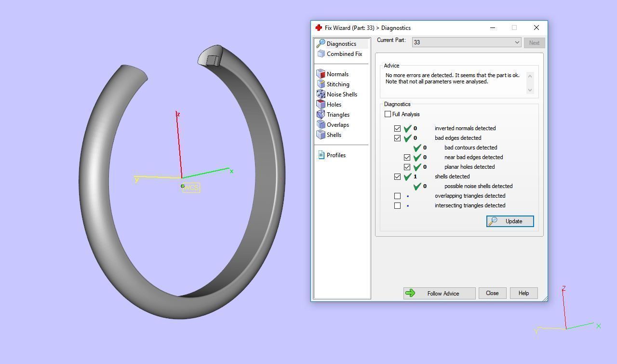
Task: Switch to the Noise Shells page
Action: coord(342,94)
